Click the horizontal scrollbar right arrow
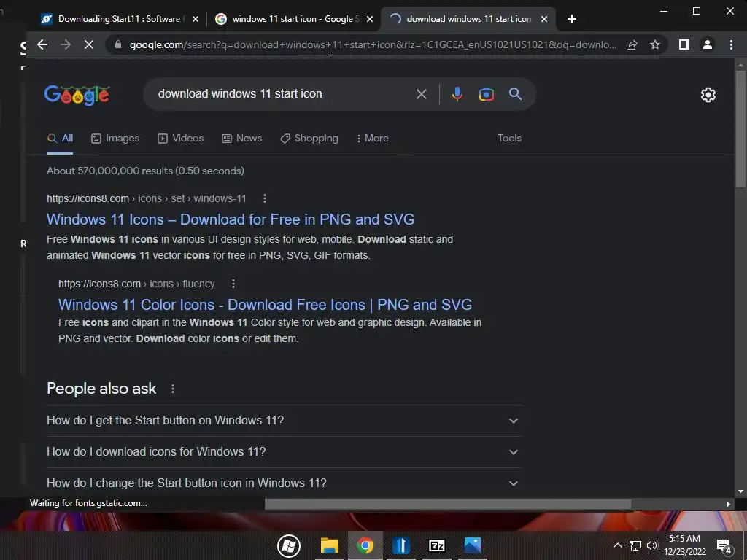747x560 pixels. pos(729,504)
